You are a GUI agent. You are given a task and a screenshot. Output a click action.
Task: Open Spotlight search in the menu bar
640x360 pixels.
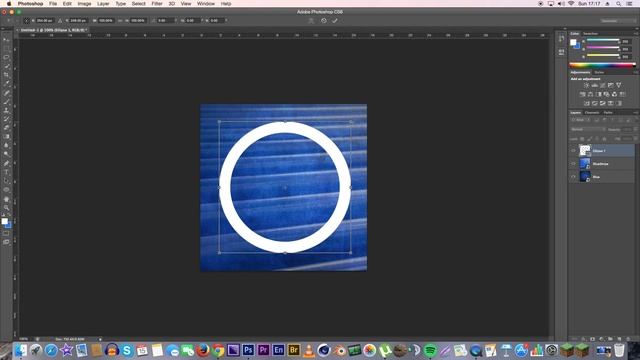pyautogui.click(x=619, y=4)
